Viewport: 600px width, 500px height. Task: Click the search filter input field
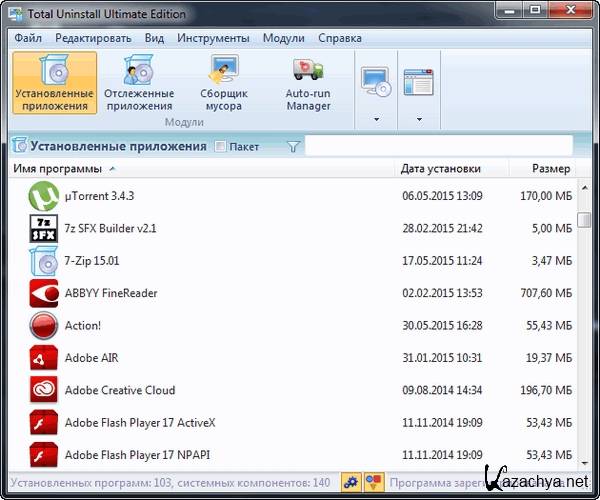444,147
